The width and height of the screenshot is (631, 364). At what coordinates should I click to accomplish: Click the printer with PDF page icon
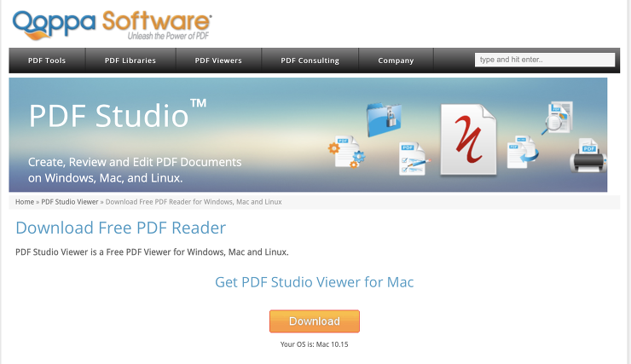tap(588, 155)
